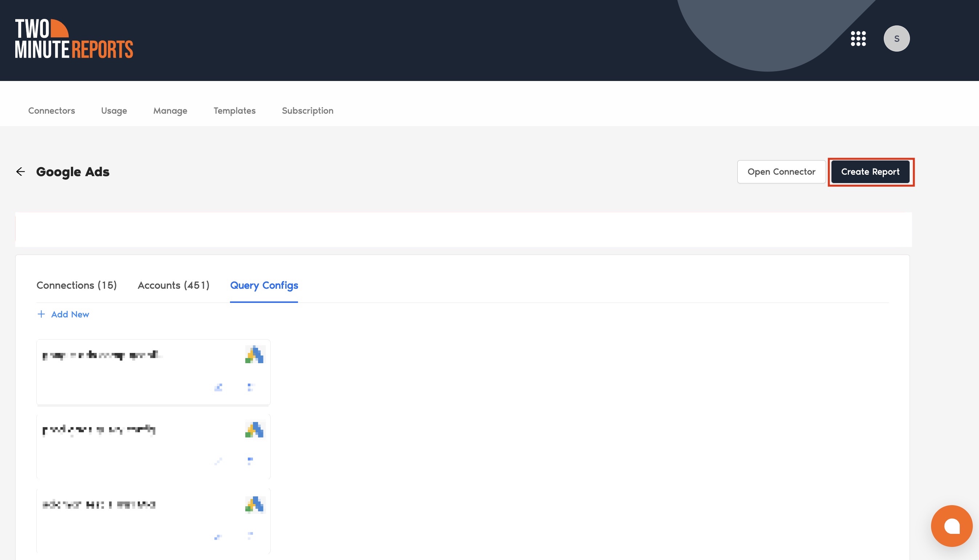
Task: Switch to the Accounts (451) tab
Action: (x=174, y=285)
